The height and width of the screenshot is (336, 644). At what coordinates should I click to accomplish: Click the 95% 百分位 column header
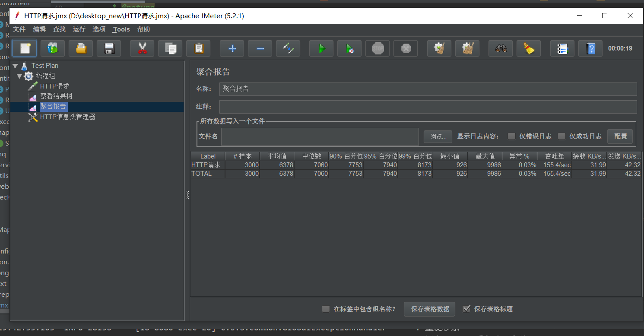(381, 156)
